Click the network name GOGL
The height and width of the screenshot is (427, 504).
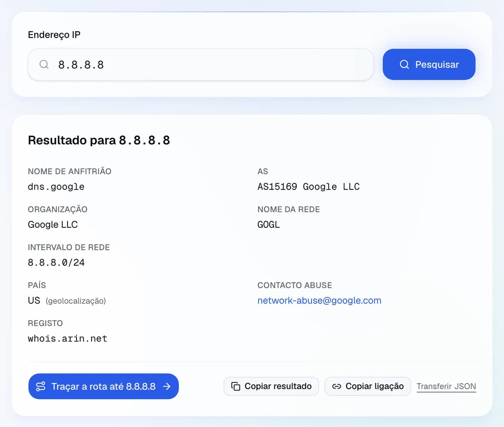(268, 225)
